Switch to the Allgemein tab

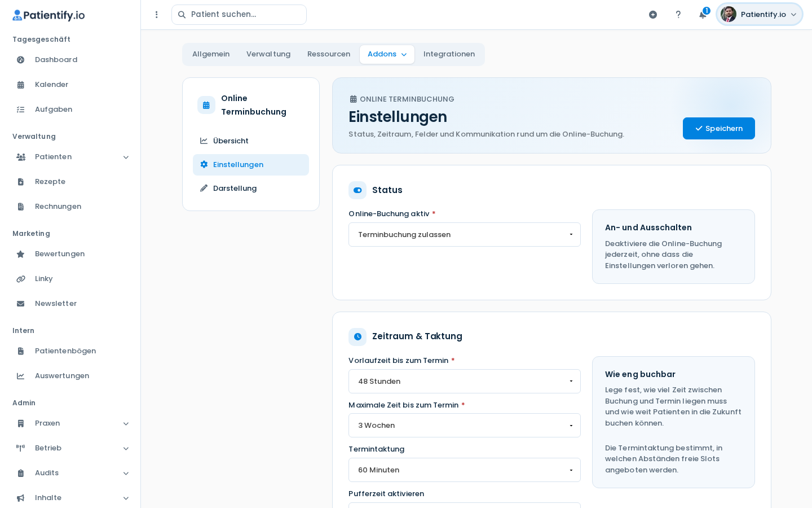tap(211, 54)
